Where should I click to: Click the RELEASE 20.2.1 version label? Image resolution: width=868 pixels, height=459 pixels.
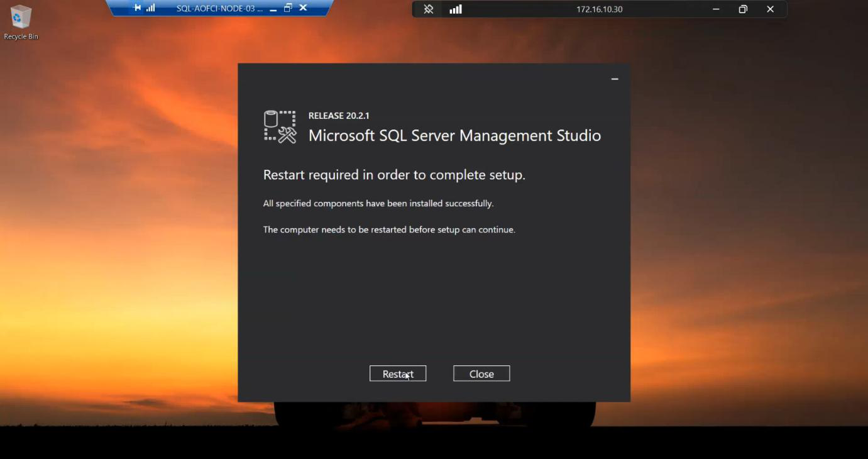[339, 116]
